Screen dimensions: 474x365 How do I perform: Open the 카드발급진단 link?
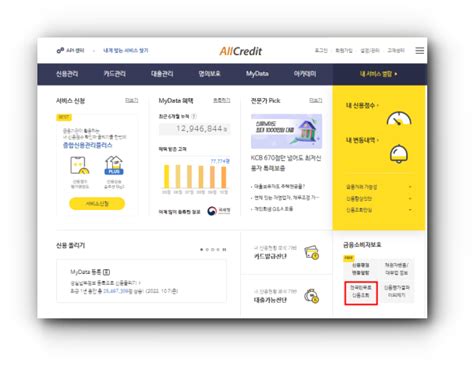270,256
